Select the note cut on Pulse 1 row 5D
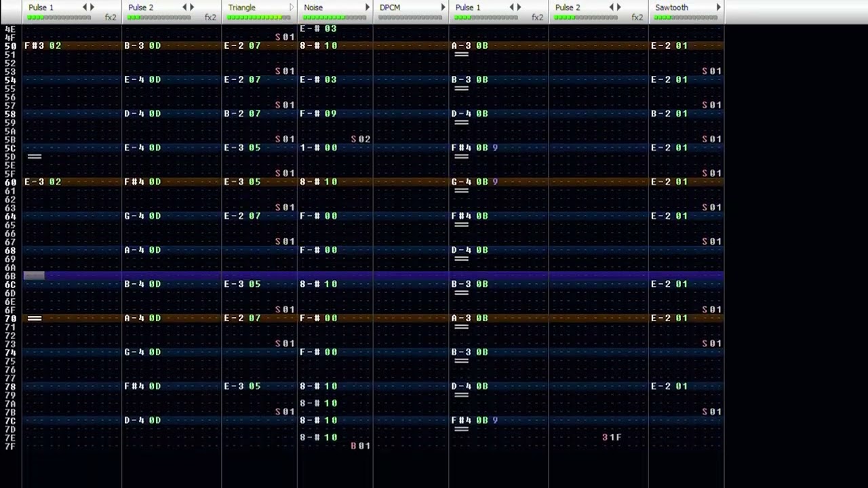 click(35, 157)
